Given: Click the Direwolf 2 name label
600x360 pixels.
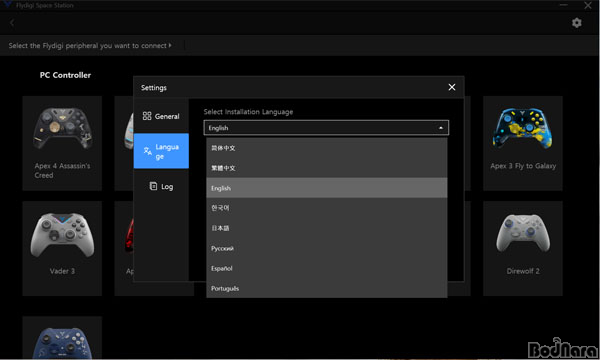Looking at the screenshot, I should (523, 271).
